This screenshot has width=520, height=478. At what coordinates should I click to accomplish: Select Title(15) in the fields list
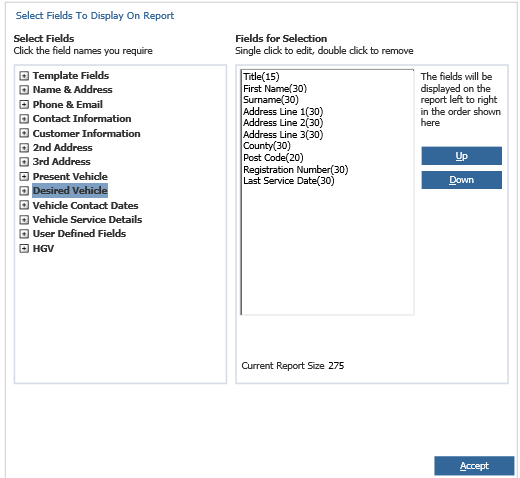click(261, 77)
